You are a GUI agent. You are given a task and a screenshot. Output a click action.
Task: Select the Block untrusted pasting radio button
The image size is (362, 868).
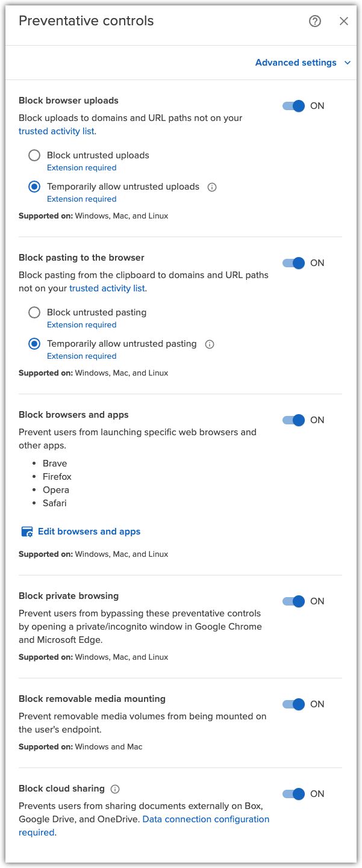[x=34, y=312]
